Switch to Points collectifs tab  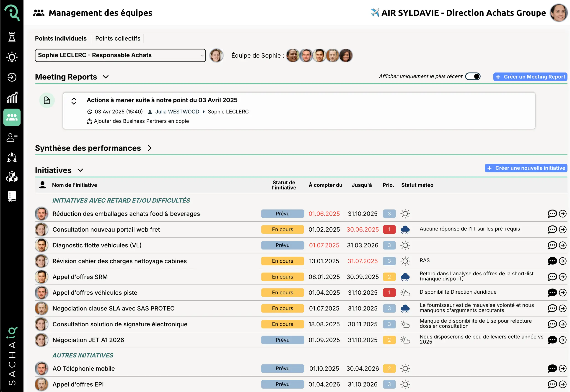(x=117, y=38)
